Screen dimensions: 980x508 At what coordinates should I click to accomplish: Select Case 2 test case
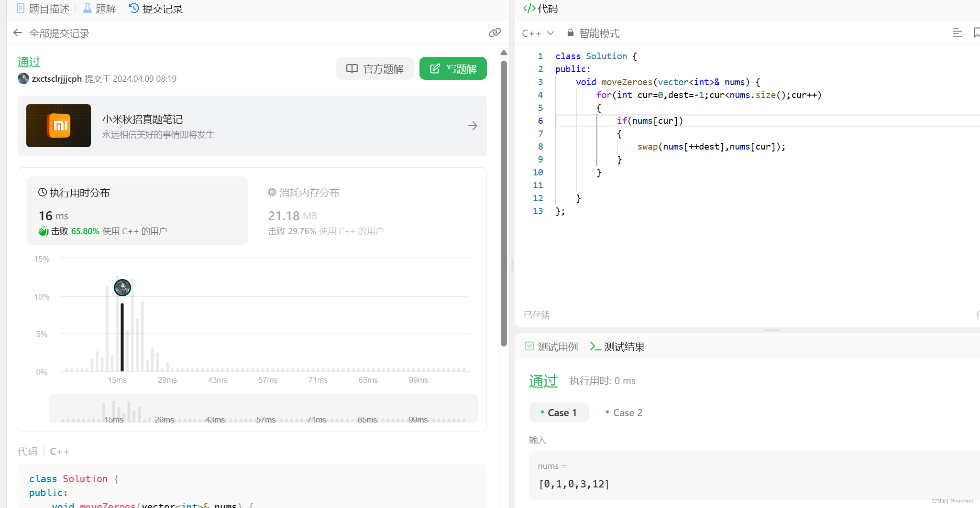pos(624,412)
